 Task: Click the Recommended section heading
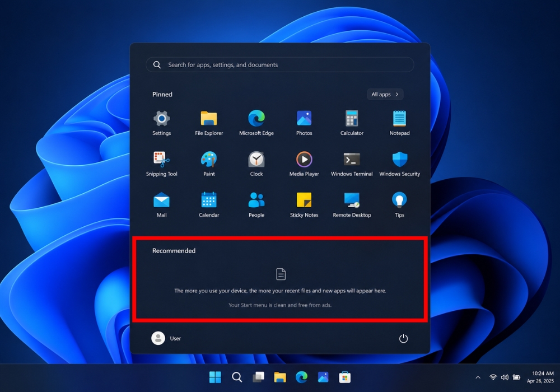coord(174,251)
